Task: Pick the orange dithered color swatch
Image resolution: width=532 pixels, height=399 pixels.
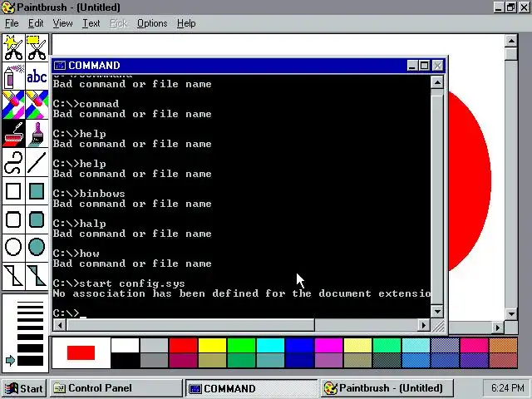Action: click(504, 346)
